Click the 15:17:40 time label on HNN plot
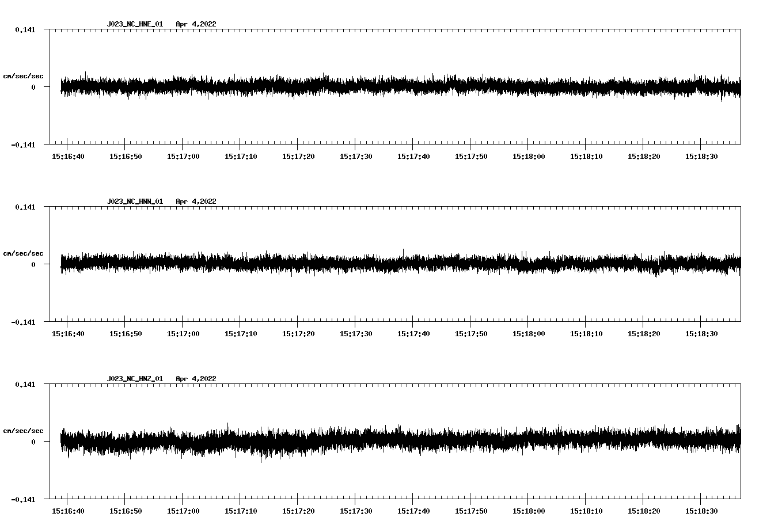This screenshot has height=532, width=782. tap(413, 334)
